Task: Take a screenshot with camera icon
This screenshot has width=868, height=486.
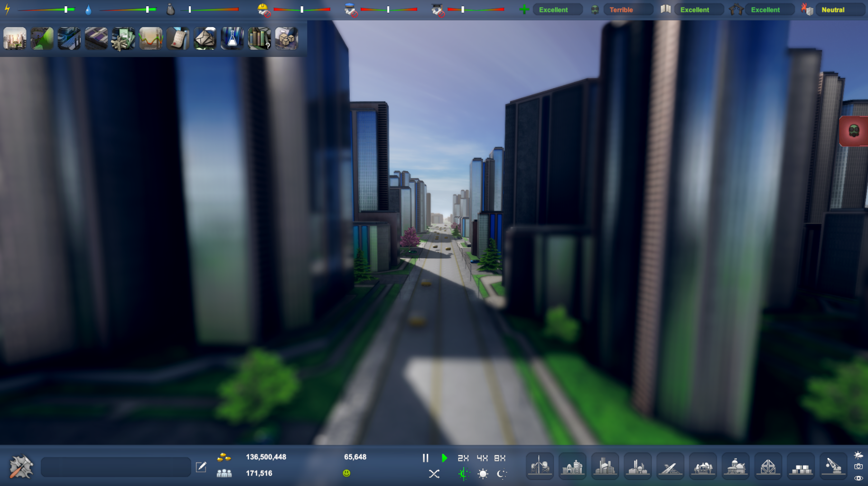Action: pyautogui.click(x=859, y=467)
